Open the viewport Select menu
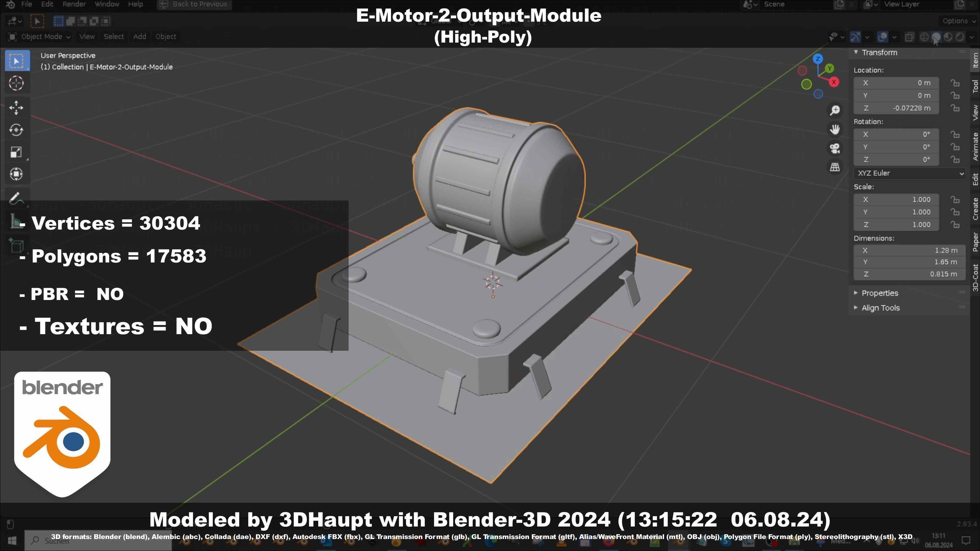This screenshot has width=980, height=551. (114, 37)
